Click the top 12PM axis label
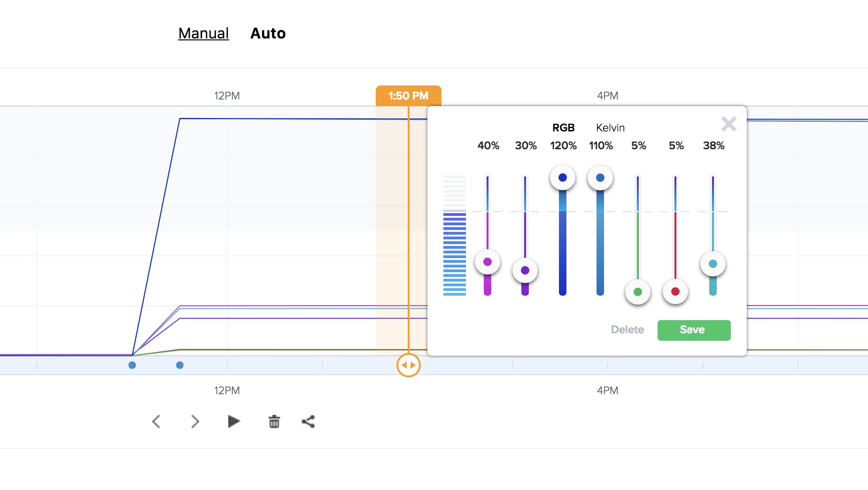868x490 pixels. [x=227, y=96]
